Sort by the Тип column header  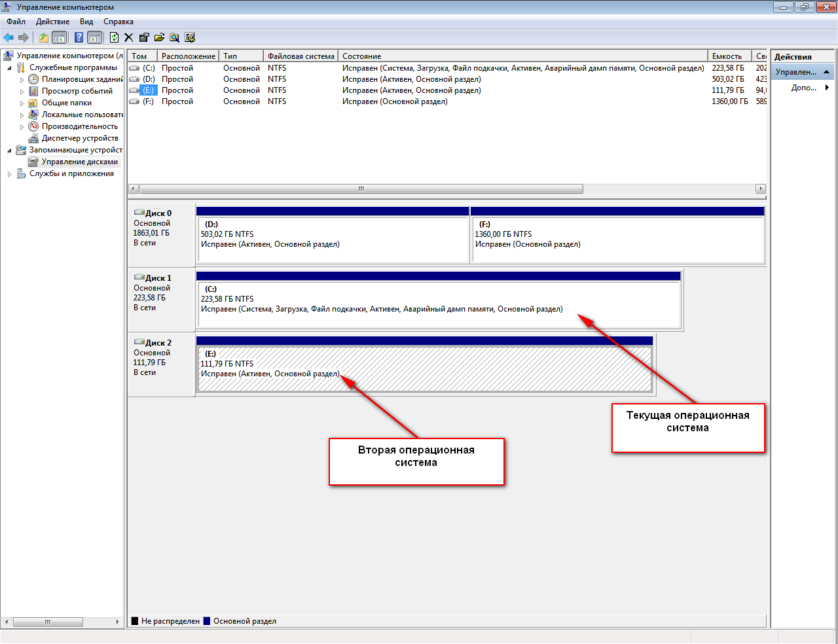[241, 56]
